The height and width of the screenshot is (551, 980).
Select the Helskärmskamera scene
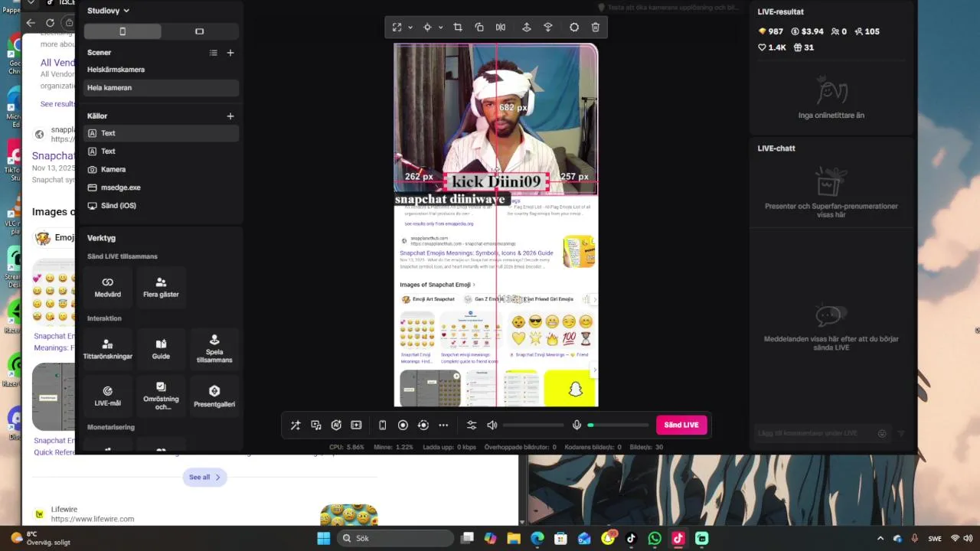(161, 70)
